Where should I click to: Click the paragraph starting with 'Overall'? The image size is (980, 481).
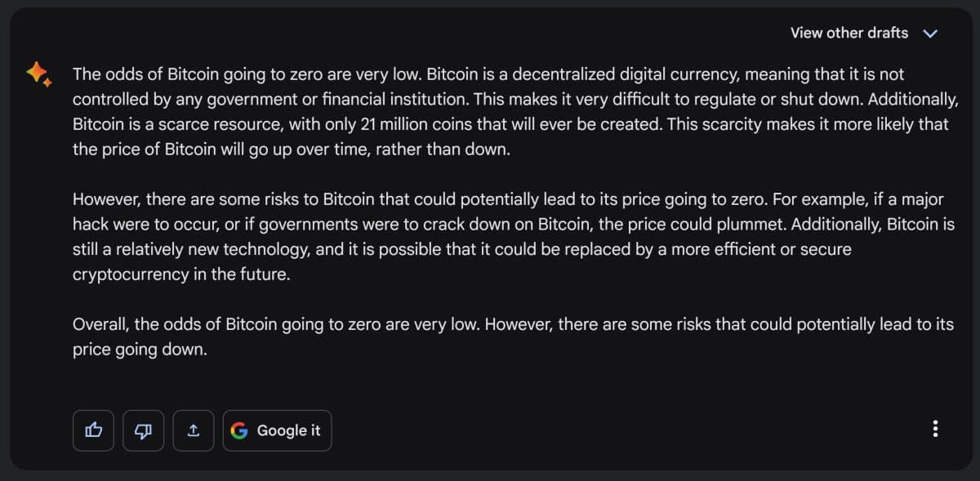[514, 336]
